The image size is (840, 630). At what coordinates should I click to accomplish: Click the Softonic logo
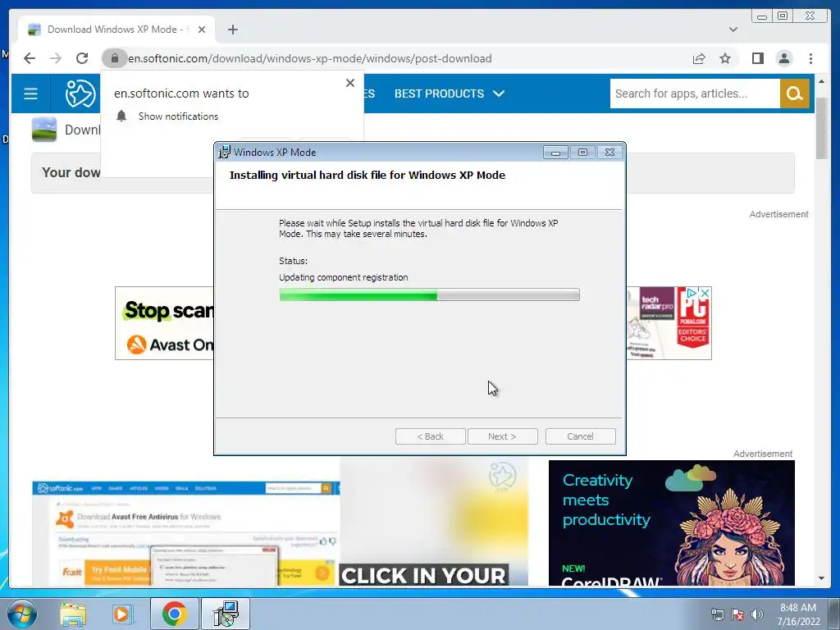[x=80, y=94]
